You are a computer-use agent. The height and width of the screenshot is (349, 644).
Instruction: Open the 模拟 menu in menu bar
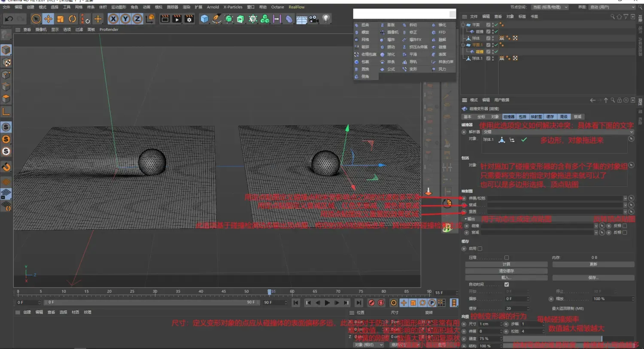pyautogui.click(x=158, y=7)
